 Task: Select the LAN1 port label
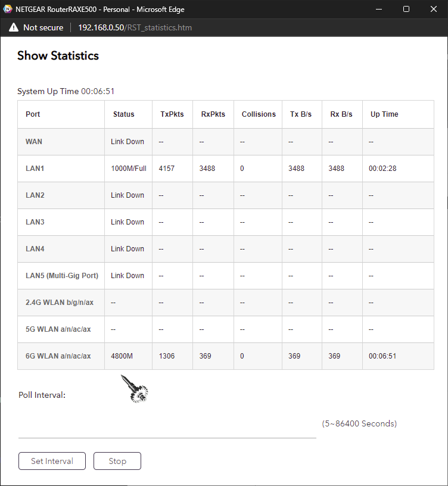[35, 169]
